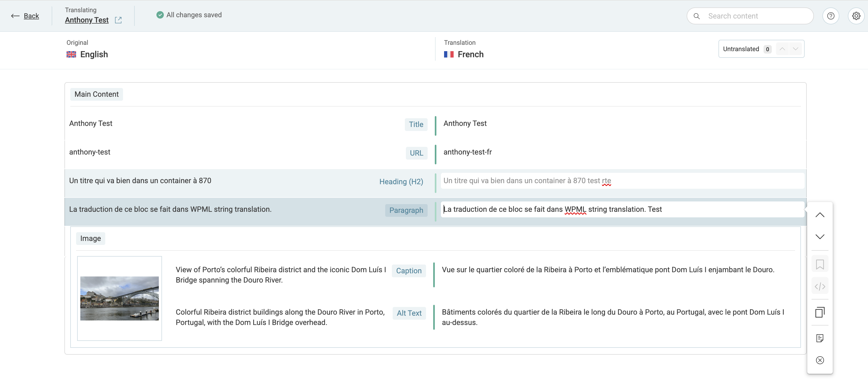
Task: Move to previous segment with up chevron
Action: pos(819,215)
